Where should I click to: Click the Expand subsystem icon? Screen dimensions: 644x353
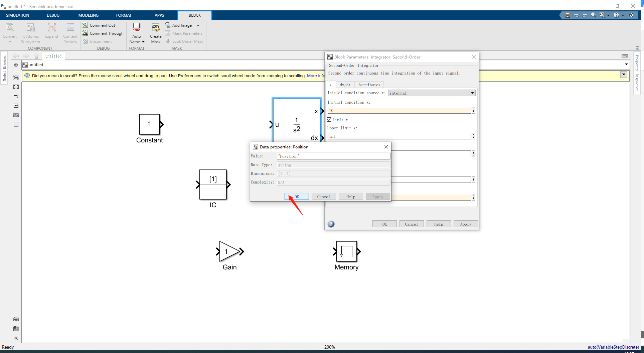pos(51,27)
